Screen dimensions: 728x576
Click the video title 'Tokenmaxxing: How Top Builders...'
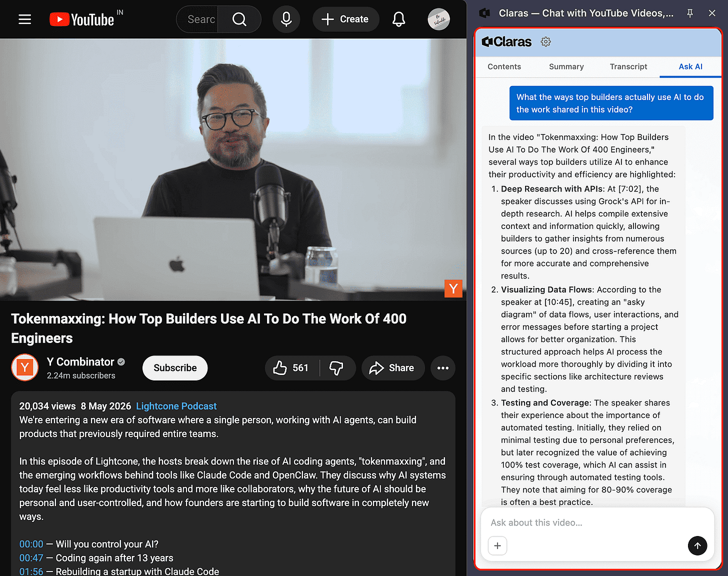coord(209,328)
